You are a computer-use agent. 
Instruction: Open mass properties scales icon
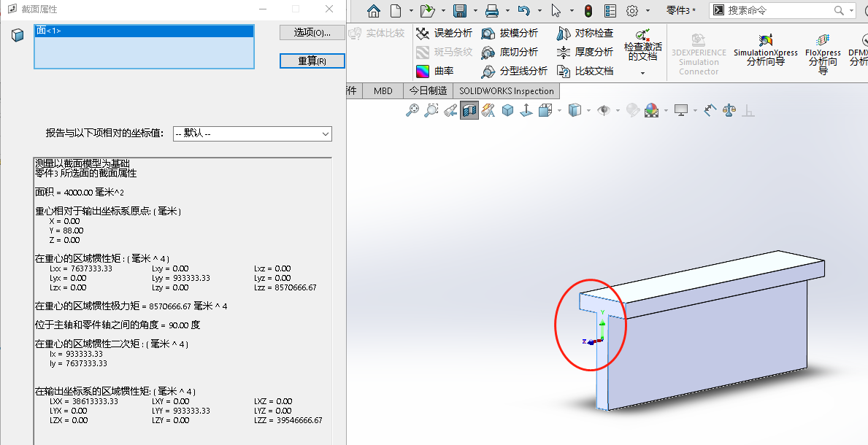tap(729, 110)
